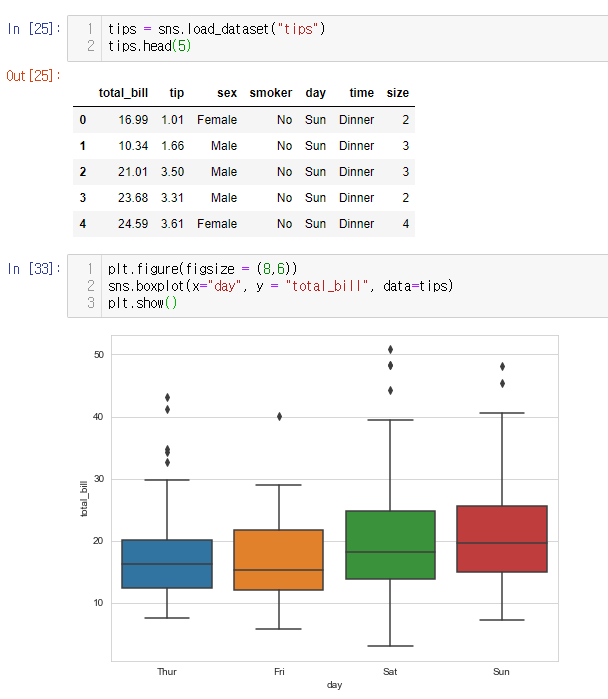Click the plt.show() code line
Screen dimensions: 608x699
coord(142,303)
